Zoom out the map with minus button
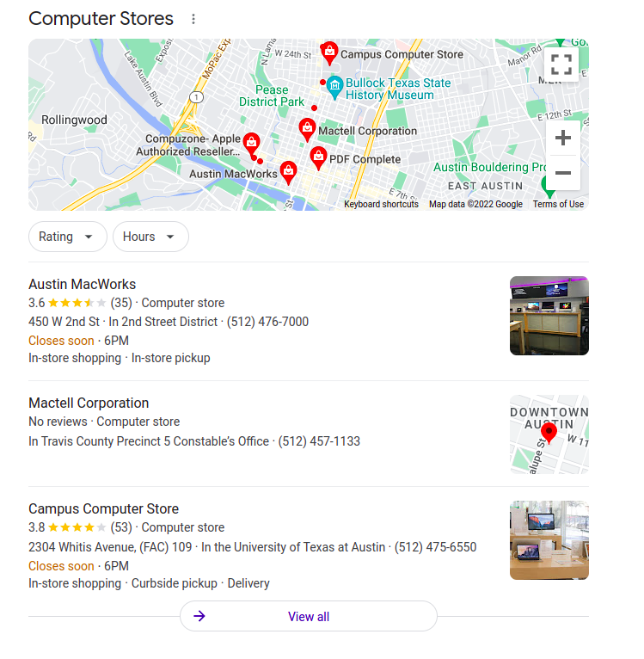Screen dimensions: 644x659 point(562,173)
